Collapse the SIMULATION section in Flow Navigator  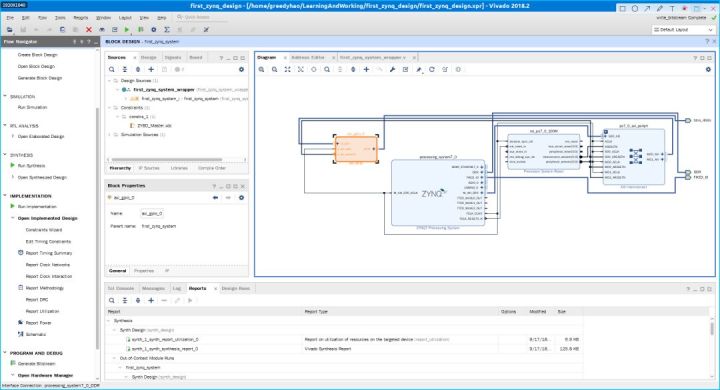point(5,96)
